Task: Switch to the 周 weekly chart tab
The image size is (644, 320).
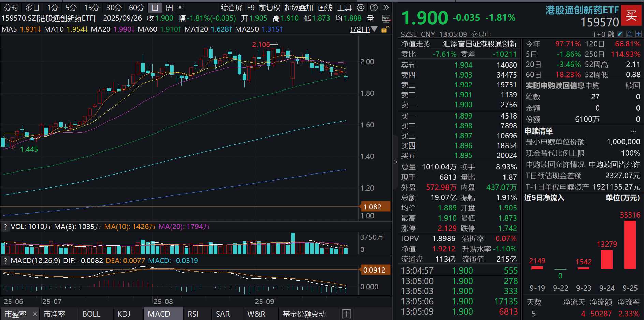Action: tap(170, 8)
